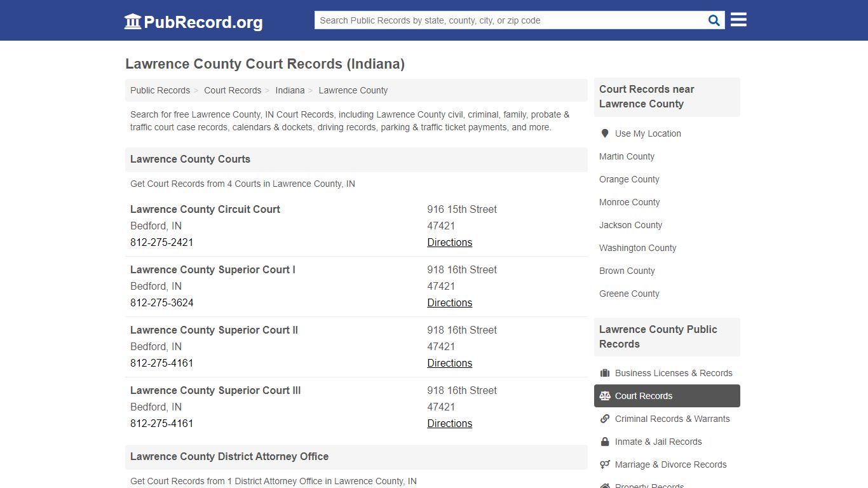Open Lawrence County Superior Court II listing
Image resolution: width=868 pixels, height=488 pixels.
(214, 330)
